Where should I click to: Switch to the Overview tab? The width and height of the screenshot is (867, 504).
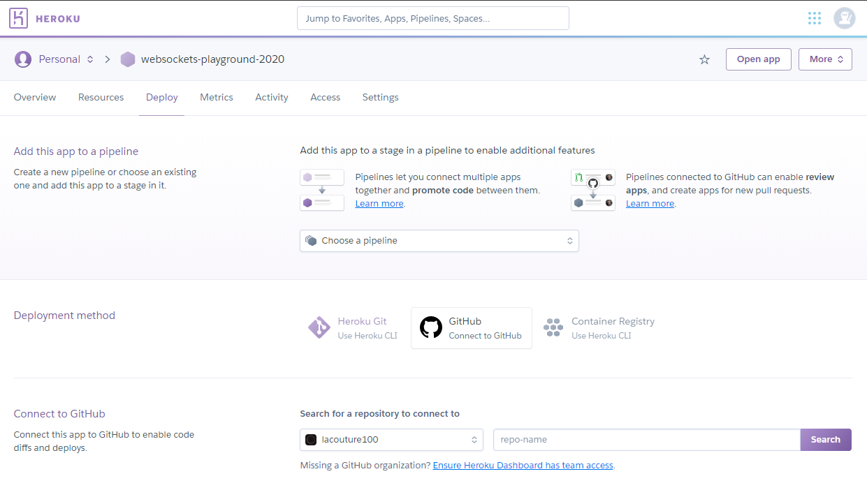(x=35, y=98)
